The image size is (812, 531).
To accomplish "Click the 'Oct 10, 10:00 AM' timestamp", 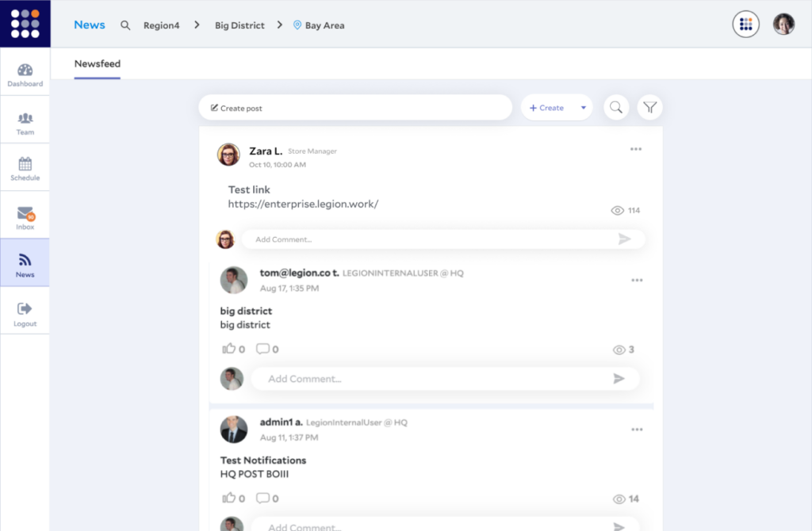I will tap(277, 165).
